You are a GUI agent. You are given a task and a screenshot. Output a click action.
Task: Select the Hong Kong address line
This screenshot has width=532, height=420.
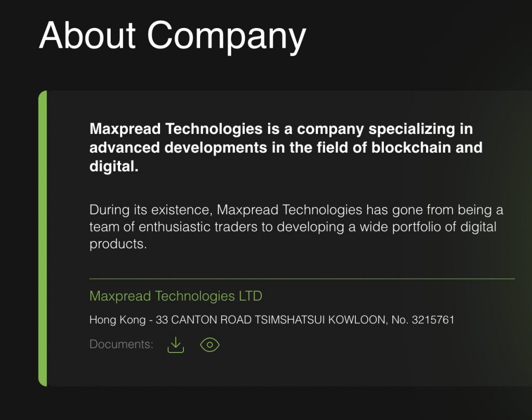coord(271,320)
